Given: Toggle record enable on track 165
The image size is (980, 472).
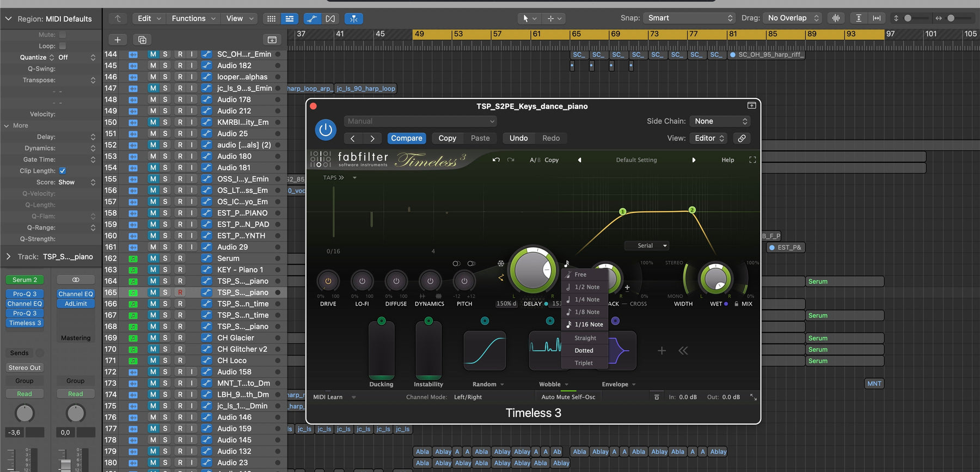Looking at the screenshot, I should (180, 292).
